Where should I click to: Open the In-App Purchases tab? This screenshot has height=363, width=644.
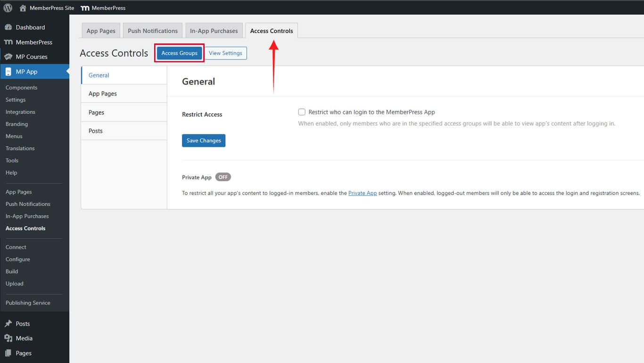point(214,31)
